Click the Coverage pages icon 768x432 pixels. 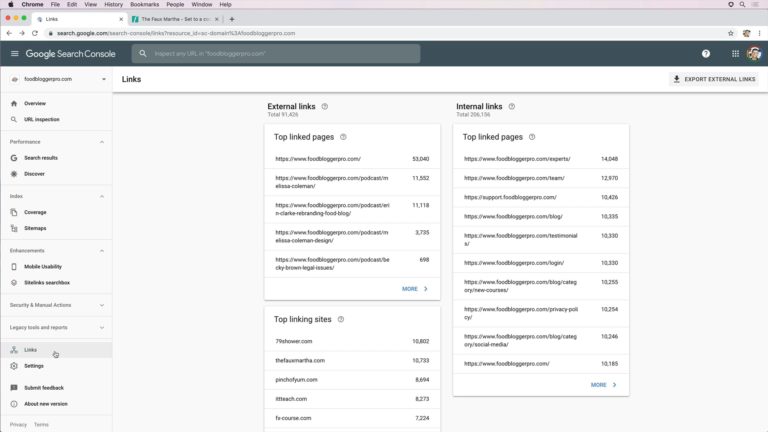[x=14, y=212]
